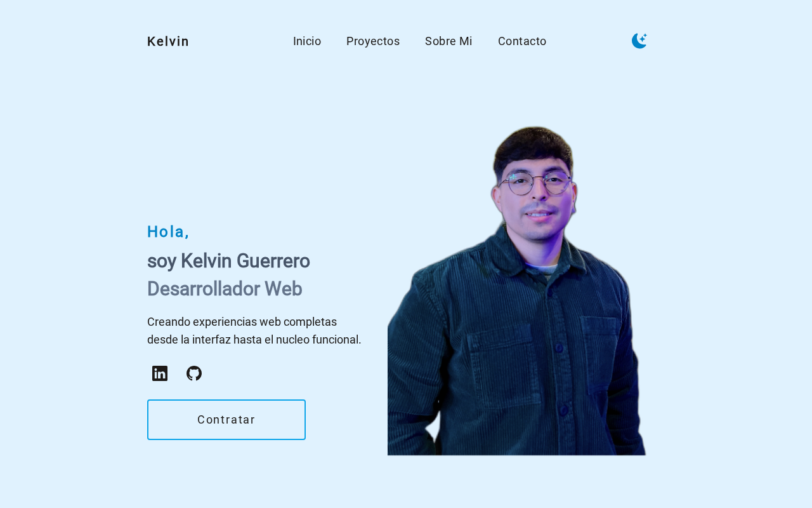The image size is (812, 508).
Task: Click Kelvin's portrait photo
Action: pos(516,290)
